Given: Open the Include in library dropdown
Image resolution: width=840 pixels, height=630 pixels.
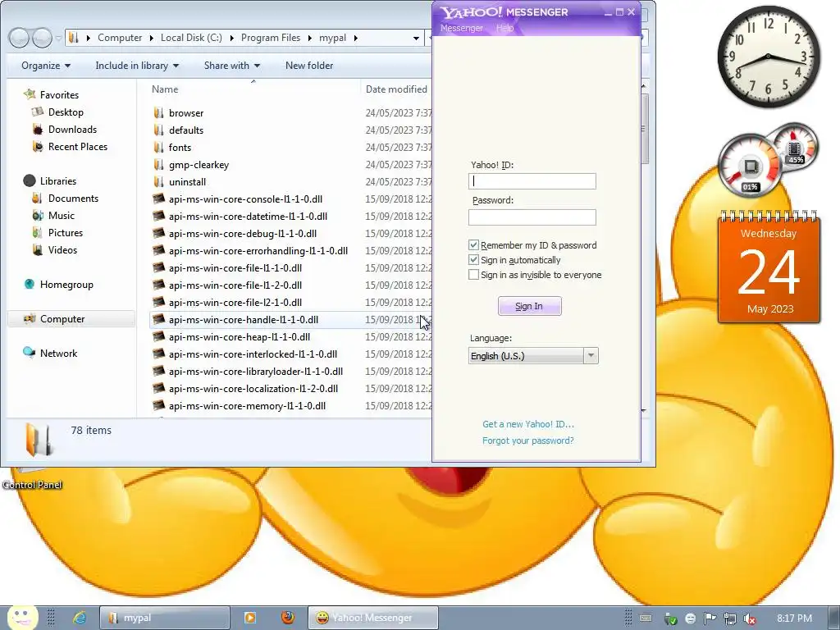Looking at the screenshot, I should point(137,66).
